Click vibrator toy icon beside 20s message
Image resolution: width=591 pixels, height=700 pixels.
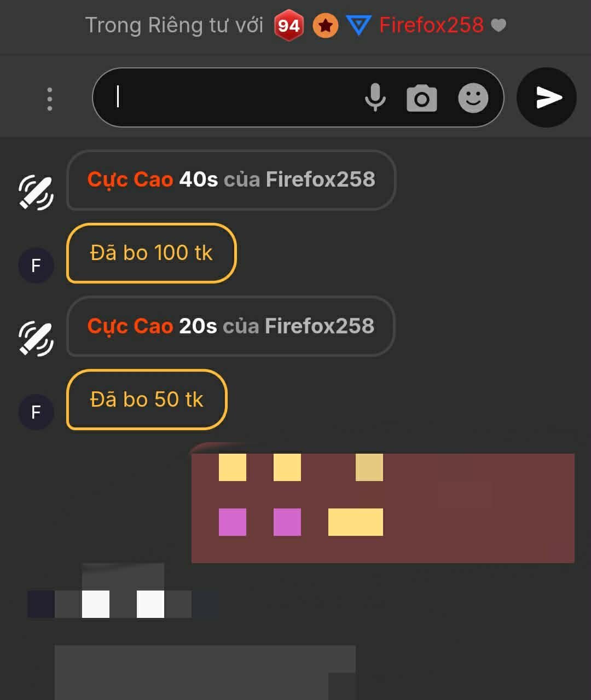click(x=36, y=339)
